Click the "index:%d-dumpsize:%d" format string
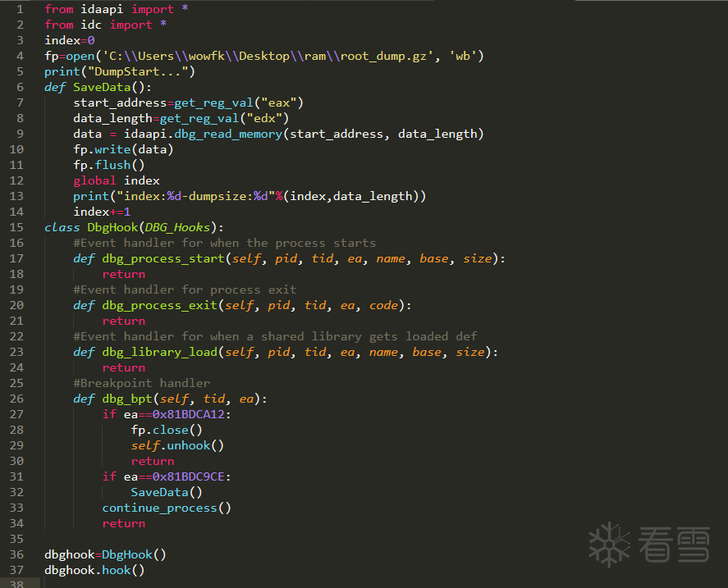The width and height of the screenshot is (728, 588). tap(195, 196)
